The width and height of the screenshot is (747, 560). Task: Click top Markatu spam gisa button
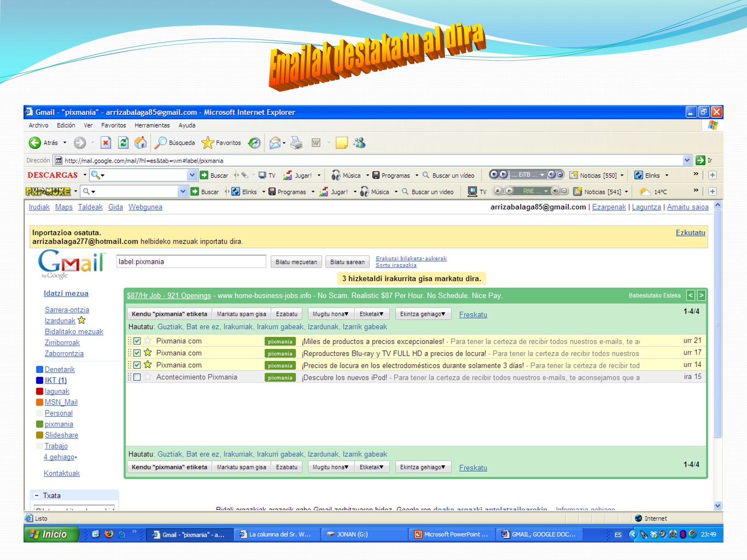[x=241, y=314]
